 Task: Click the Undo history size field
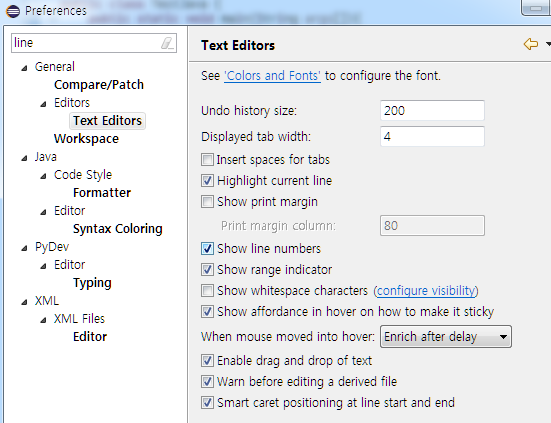pyautogui.click(x=432, y=110)
